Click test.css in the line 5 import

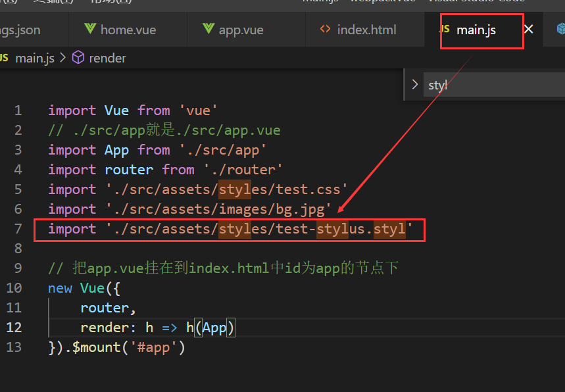point(308,189)
